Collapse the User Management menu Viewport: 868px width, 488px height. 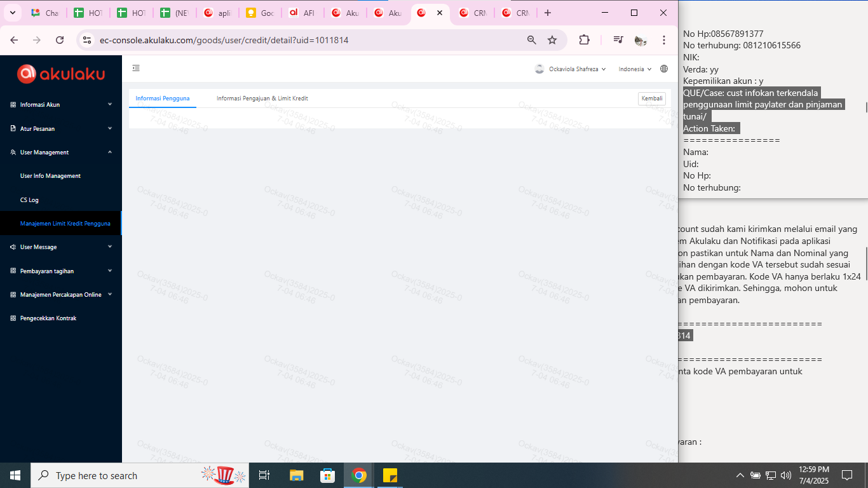[x=61, y=152]
